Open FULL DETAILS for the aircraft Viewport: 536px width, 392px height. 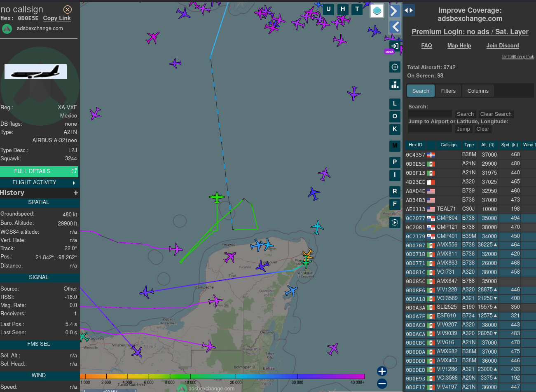tap(39, 171)
